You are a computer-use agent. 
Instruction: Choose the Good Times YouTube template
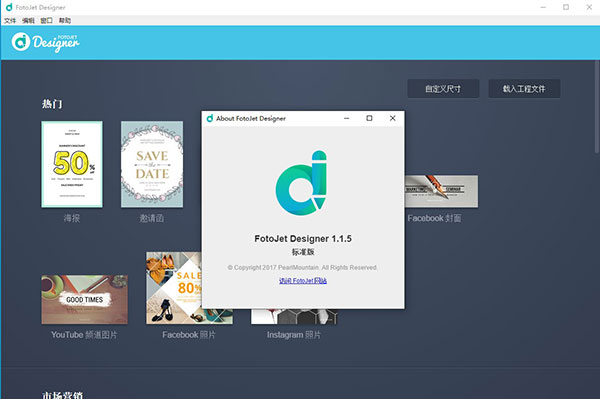pyautogui.click(x=85, y=300)
